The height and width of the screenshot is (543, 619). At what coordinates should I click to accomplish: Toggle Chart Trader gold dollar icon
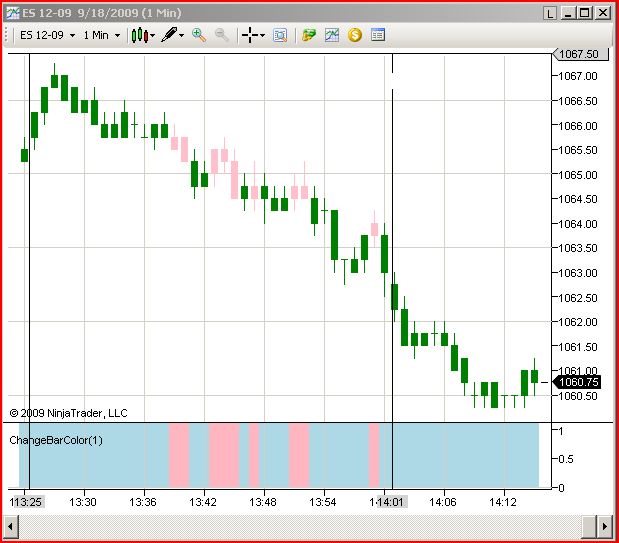point(355,35)
